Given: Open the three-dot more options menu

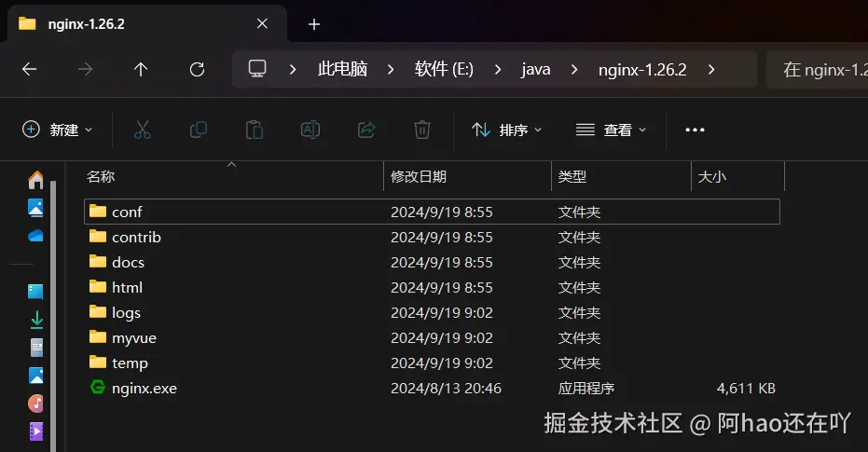Looking at the screenshot, I should 695,130.
